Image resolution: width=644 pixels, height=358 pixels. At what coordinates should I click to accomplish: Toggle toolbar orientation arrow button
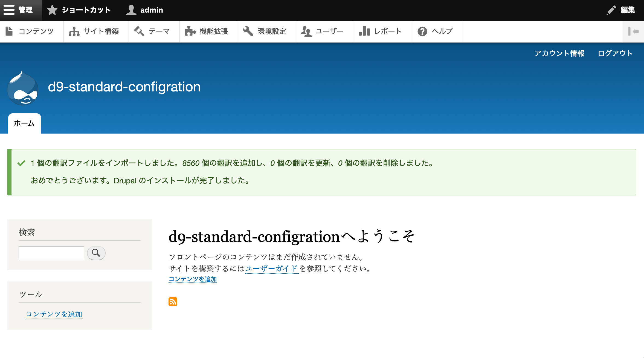point(633,31)
